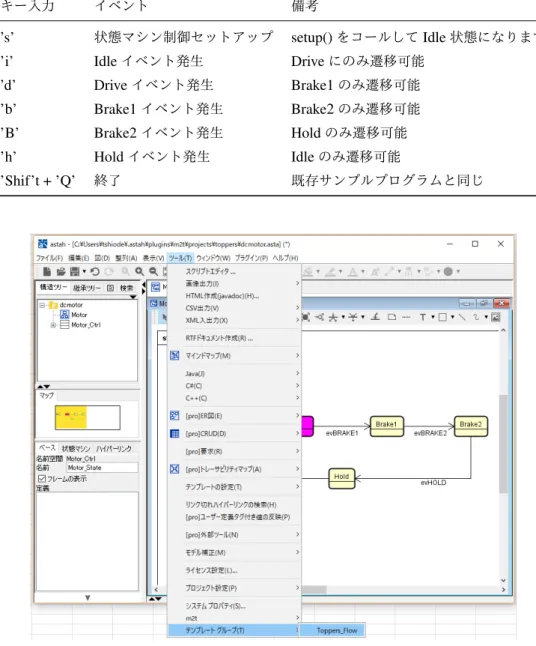The image size is (536, 646).
Task: Select the freehand curve tool in diagram toolbar
Action: pyautogui.click(x=476, y=317)
